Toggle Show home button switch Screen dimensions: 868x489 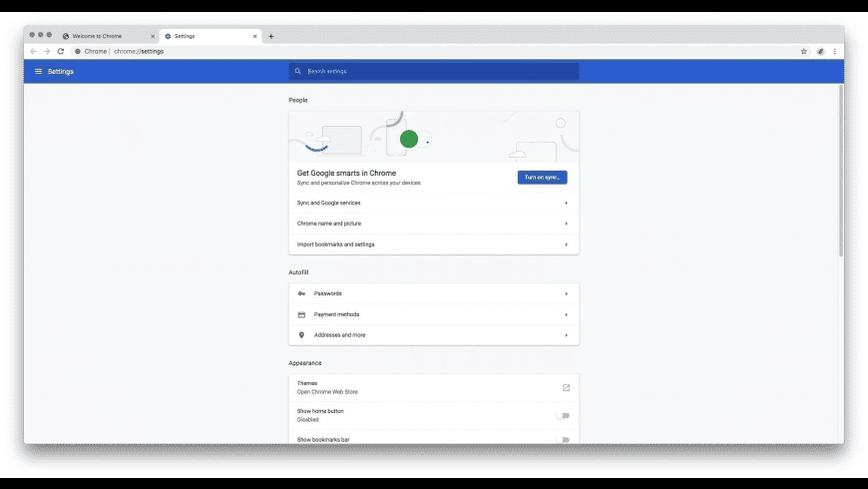(563, 415)
